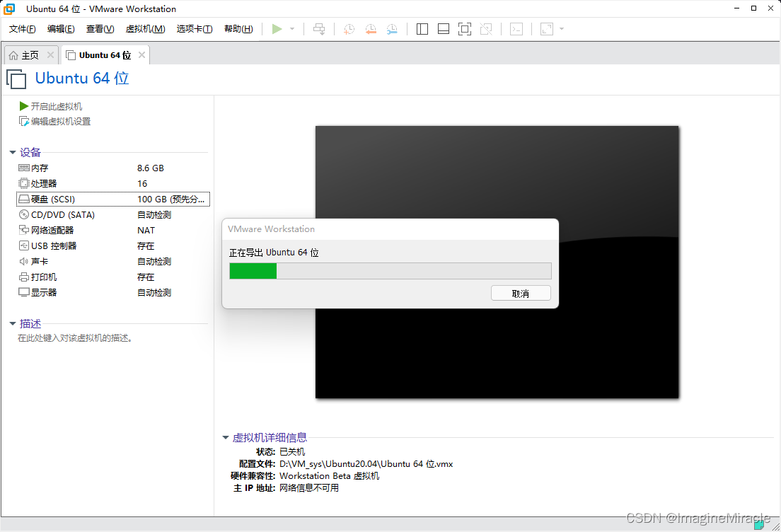Select the 网络适配器 device icon
The height and width of the screenshot is (532, 781).
click(x=24, y=230)
